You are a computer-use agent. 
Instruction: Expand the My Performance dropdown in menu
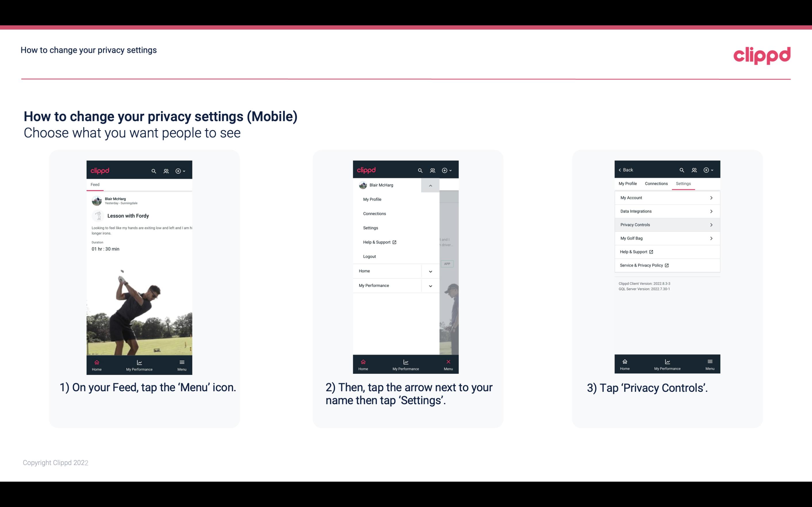430,286
